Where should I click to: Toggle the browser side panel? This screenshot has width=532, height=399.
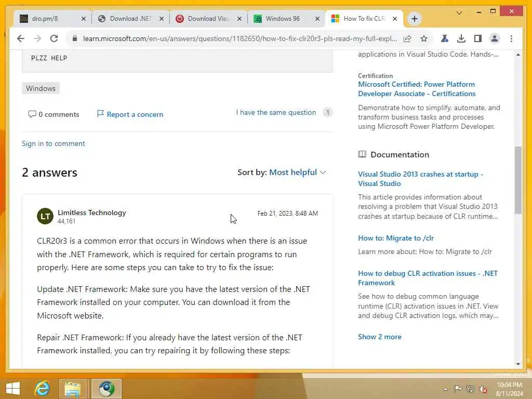[x=478, y=38]
